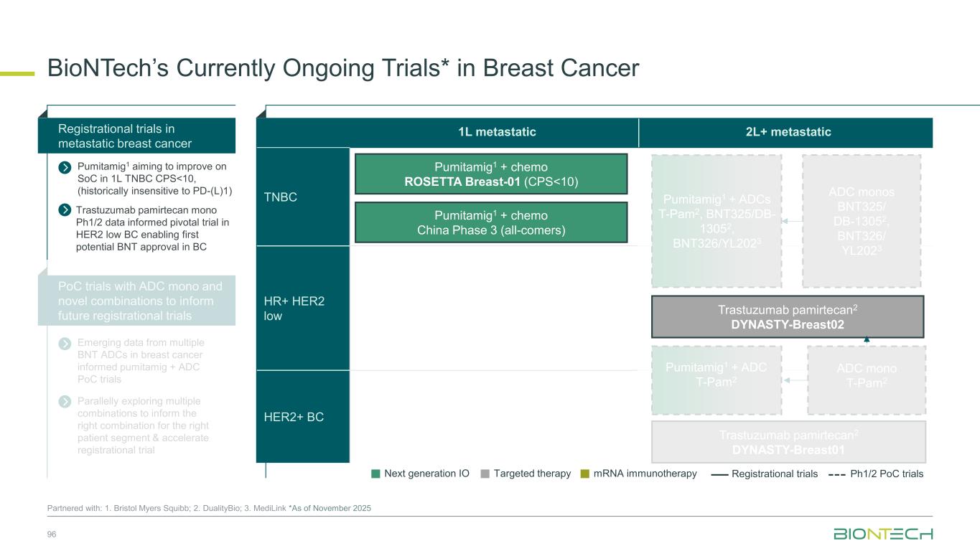Click the Targeted therapy gray legend swatch
The height and width of the screenshot is (551, 980).
pos(485,474)
